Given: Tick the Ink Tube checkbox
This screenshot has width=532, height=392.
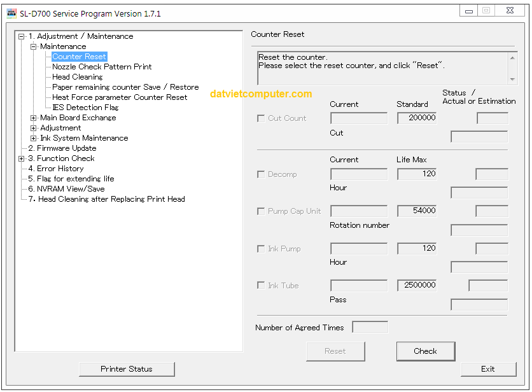Looking at the screenshot, I should click(261, 286).
